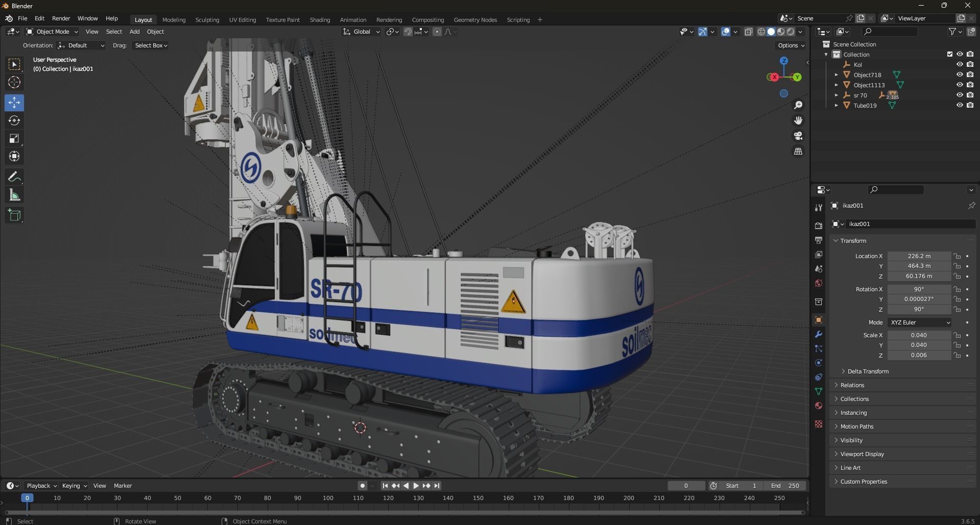Screen dimensions: 980x525
Task: Toggle the camera view icon
Action: click(x=798, y=136)
